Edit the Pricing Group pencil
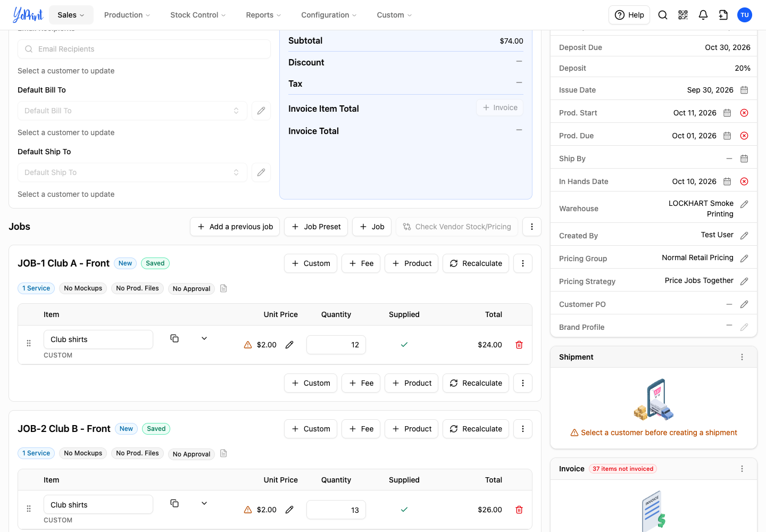The height and width of the screenshot is (532, 766). click(x=744, y=259)
